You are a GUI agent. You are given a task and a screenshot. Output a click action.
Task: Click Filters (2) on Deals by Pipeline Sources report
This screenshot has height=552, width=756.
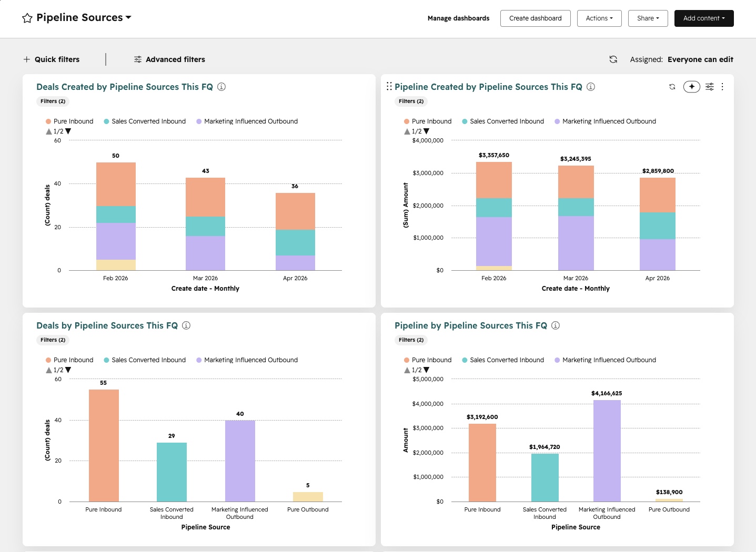coord(53,340)
